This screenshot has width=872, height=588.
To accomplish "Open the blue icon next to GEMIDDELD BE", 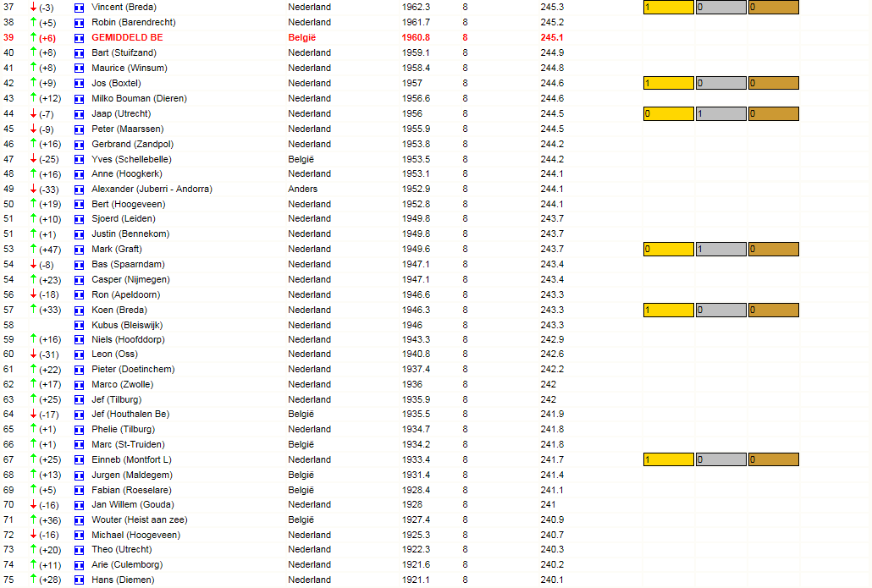I will tap(79, 38).
